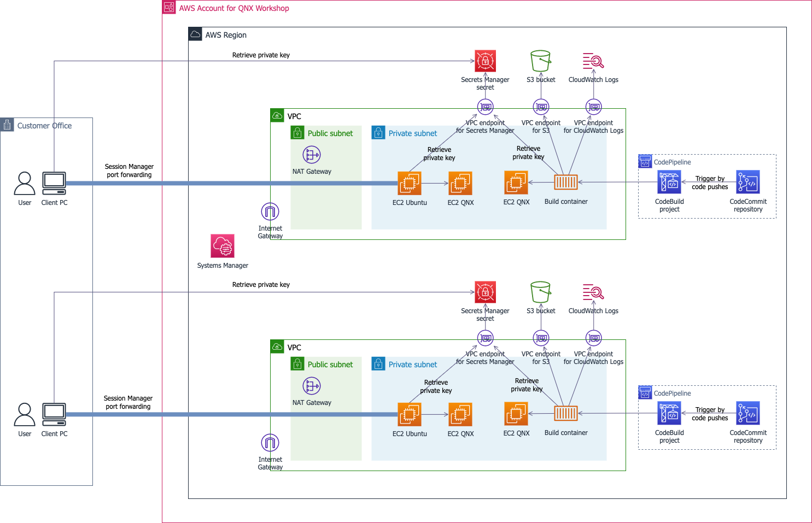Select the lower Secrets Manager secret icon
This screenshot has width=812, height=523.
(x=485, y=292)
